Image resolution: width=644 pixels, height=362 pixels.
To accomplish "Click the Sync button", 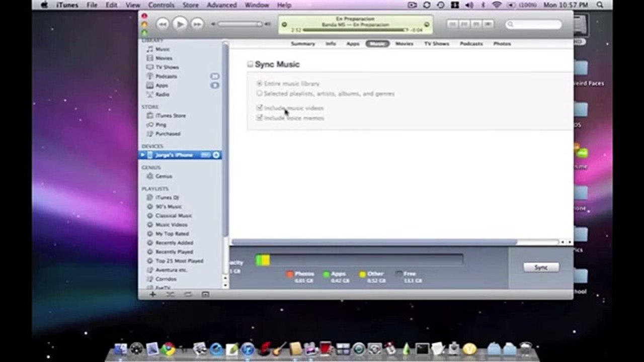I will pyautogui.click(x=541, y=267).
